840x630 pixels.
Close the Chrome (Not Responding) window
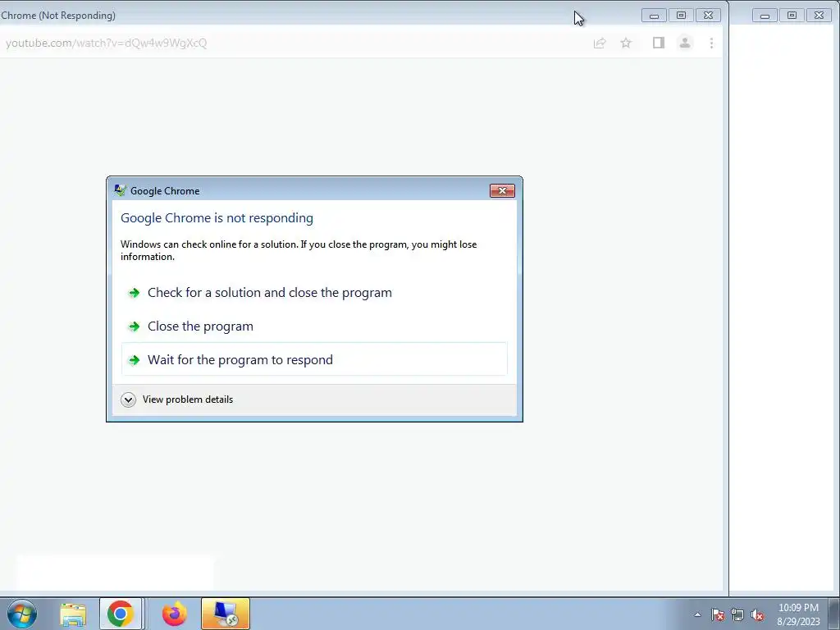pos(708,16)
